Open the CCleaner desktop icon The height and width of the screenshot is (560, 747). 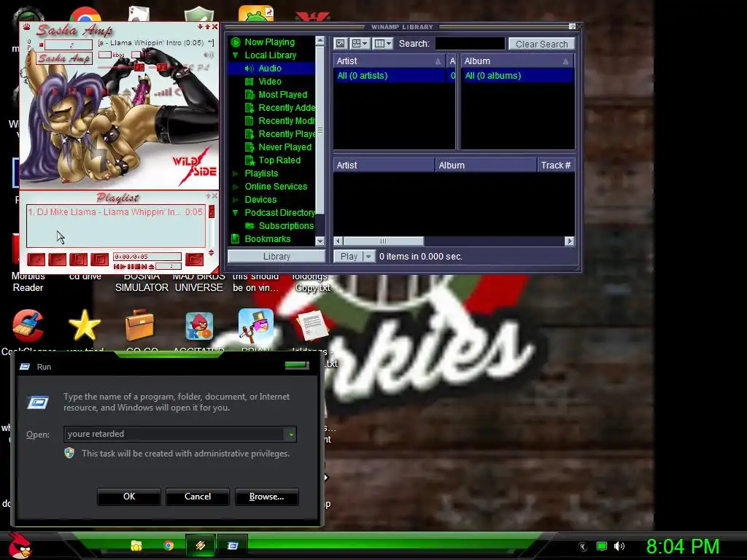28,332
